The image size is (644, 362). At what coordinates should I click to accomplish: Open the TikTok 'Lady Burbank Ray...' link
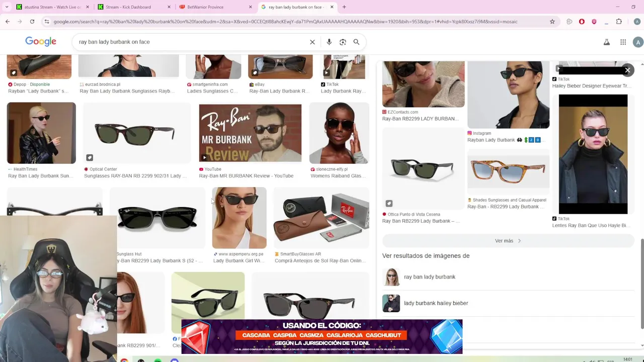click(x=343, y=91)
